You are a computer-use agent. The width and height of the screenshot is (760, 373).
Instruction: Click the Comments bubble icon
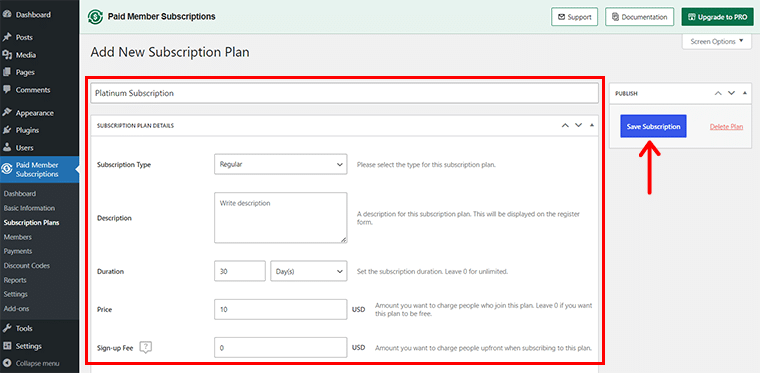click(7, 90)
